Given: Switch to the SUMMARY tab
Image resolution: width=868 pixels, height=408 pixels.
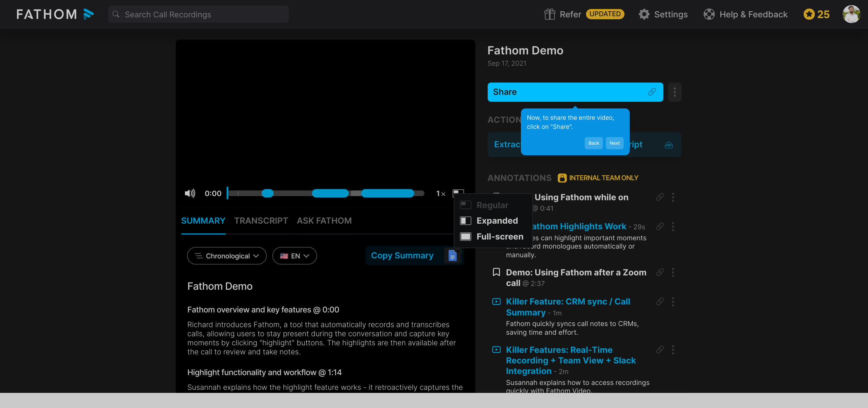Looking at the screenshot, I should [203, 221].
